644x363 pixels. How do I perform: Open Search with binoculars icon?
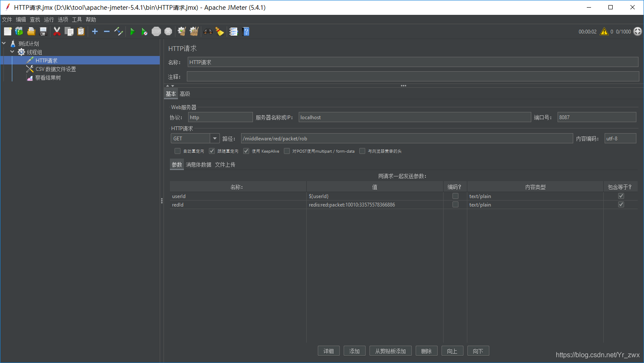208,31
